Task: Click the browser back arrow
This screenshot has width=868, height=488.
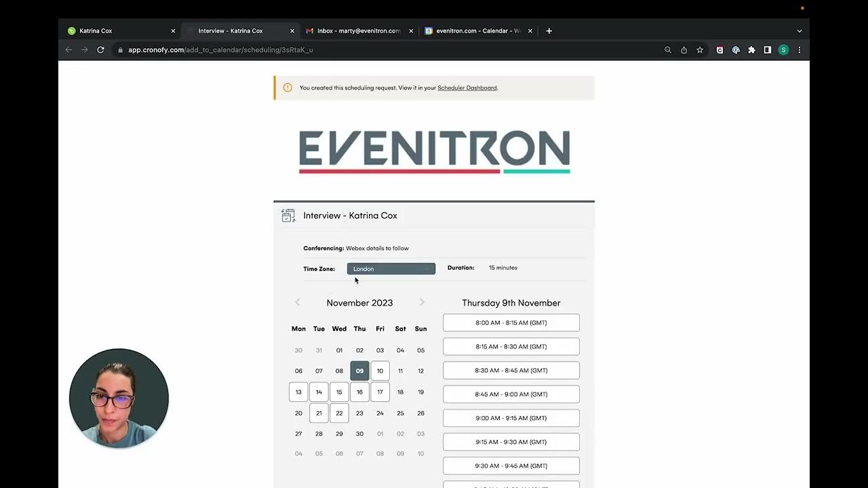Action: coord(68,49)
